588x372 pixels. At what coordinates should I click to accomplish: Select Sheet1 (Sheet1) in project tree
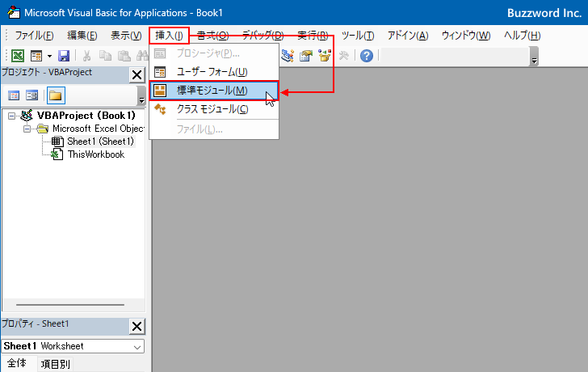tap(100, 142)
